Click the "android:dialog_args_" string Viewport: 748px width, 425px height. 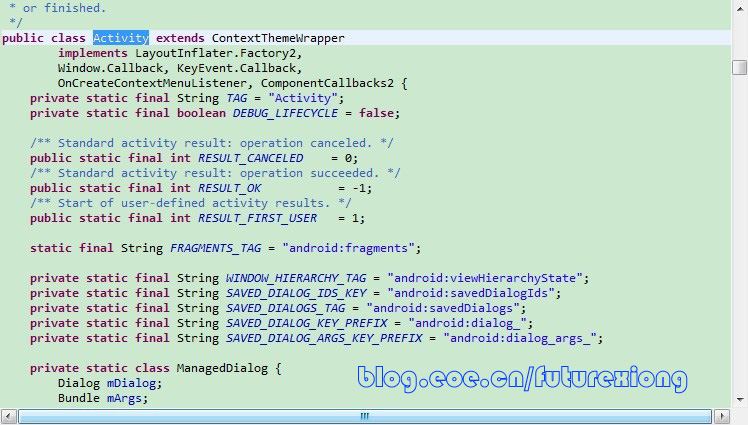tap(520, 338)
